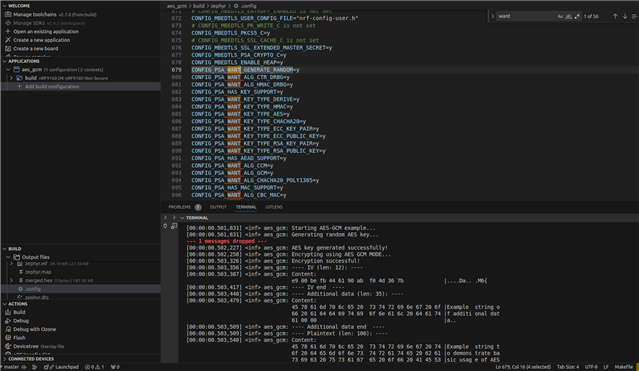Image resolution: width=639 pixels, height=371 pixels.
Task: Expand the Replace field chevron in find widget
Action: [492, 16]
